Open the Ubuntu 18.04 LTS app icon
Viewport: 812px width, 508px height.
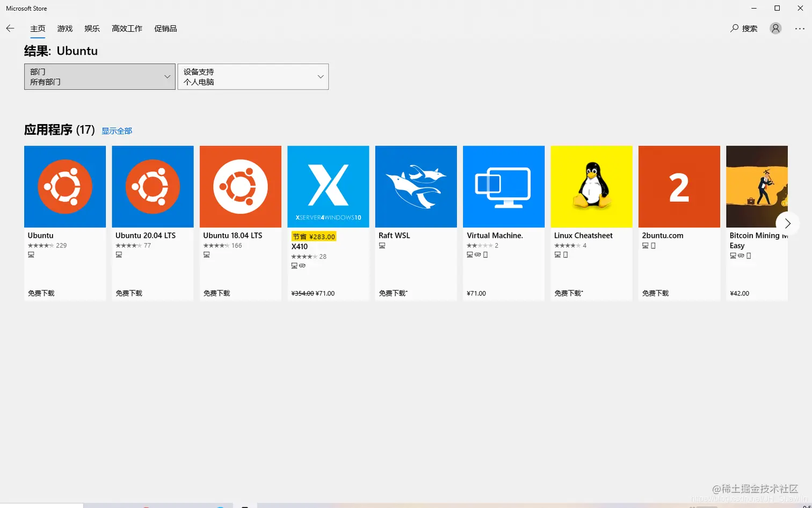241,186
